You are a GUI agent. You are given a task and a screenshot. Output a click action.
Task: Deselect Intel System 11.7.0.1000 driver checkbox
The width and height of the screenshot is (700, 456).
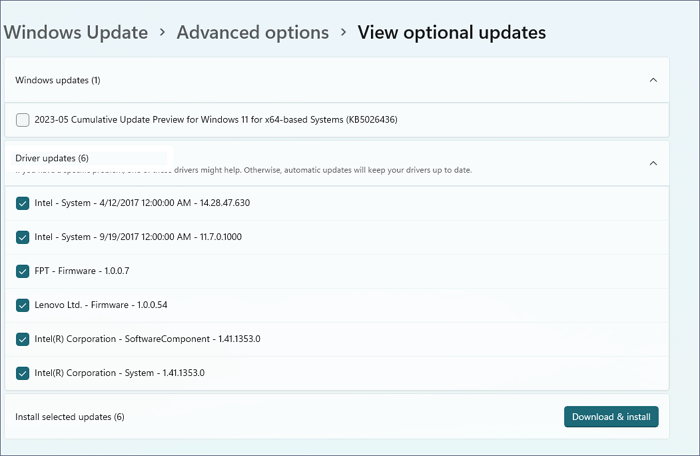[23, 237]
